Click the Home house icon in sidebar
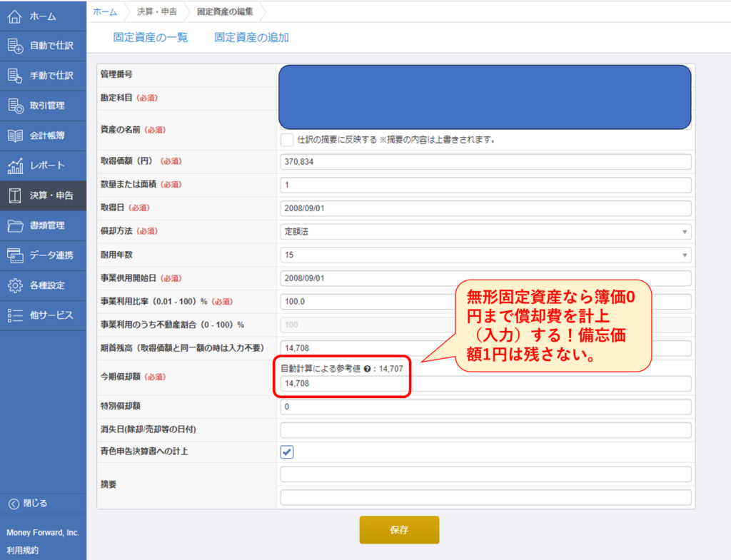 [x=15, y=16]
